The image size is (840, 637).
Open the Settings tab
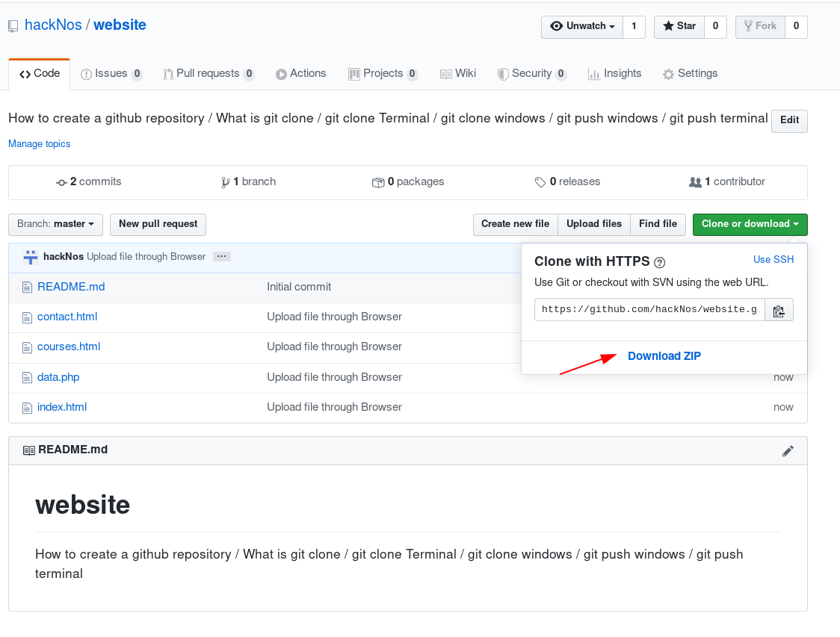(x=690, y=73)
